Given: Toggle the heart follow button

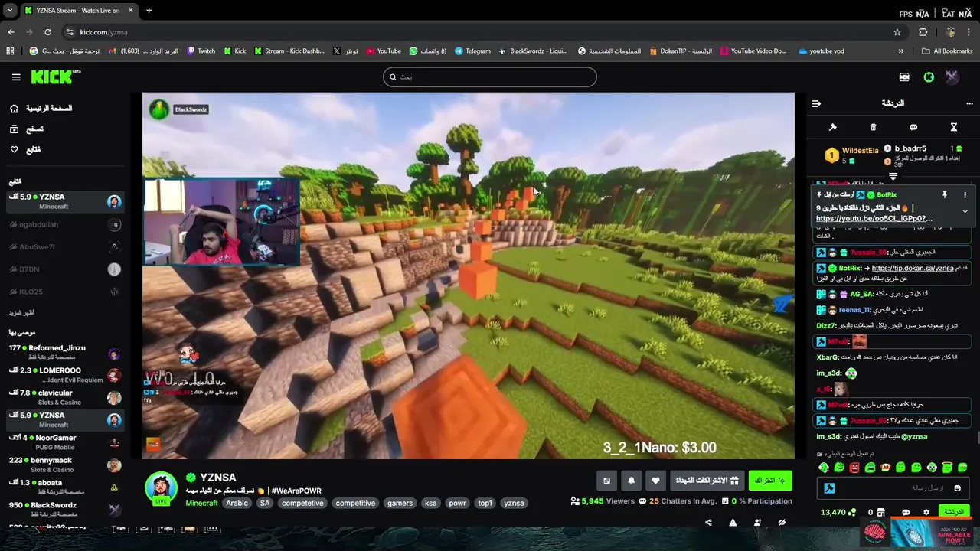Looking at the screenshot, I should click(655, 480).
